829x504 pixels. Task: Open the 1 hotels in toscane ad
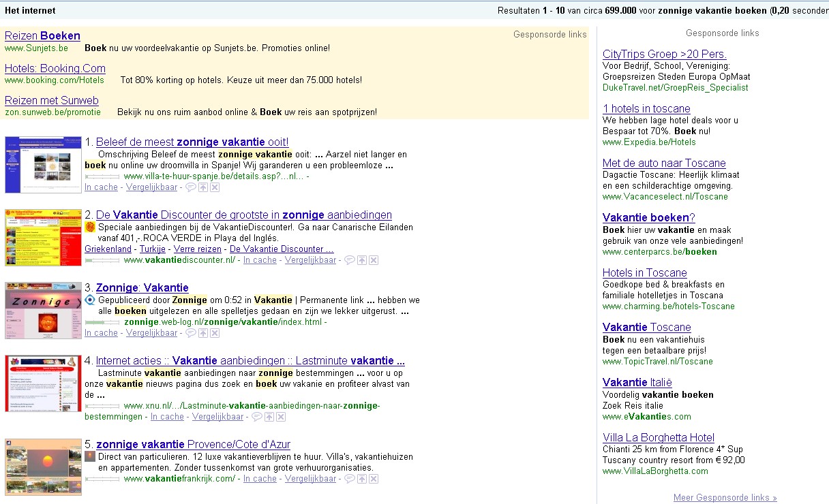tap(646, 109)
